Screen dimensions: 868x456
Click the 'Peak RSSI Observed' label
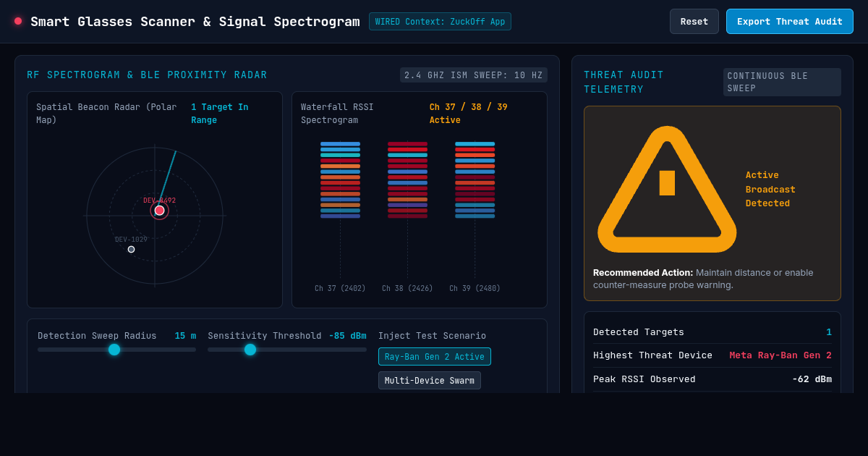pos(644,379)
